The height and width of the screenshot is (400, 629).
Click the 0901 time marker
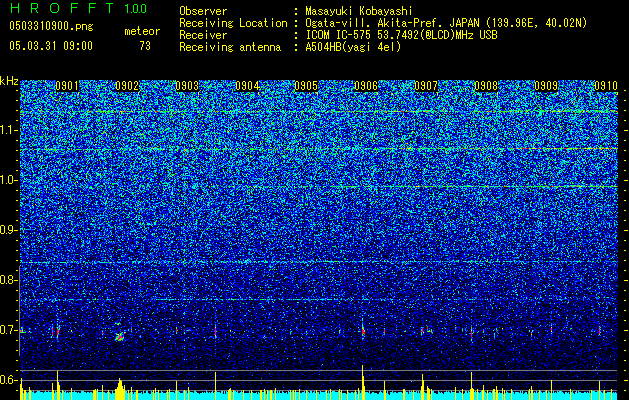tap(67, 86)
